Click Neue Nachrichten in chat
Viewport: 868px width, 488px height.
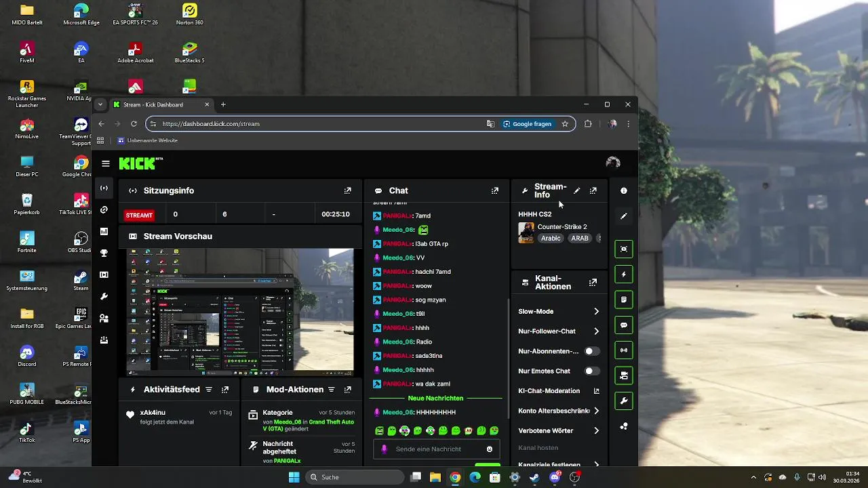point(436,399)
